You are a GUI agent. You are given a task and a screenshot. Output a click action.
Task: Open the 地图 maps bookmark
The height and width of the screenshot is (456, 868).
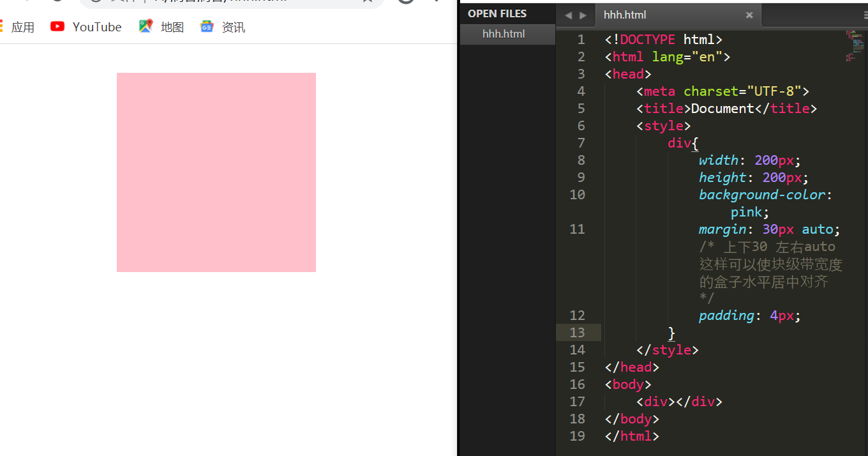point(161,27)
